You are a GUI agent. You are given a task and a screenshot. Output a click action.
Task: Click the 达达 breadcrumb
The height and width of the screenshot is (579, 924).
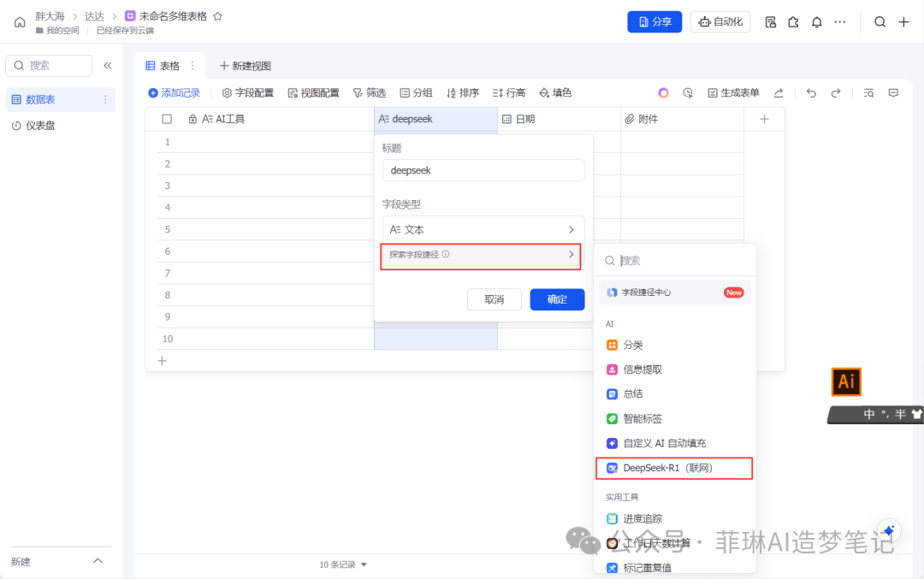[94, 16]
